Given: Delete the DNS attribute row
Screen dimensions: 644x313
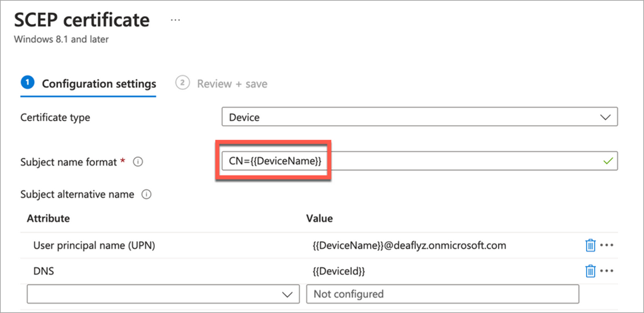Looking at the screenshot, I should click(590, 270).
